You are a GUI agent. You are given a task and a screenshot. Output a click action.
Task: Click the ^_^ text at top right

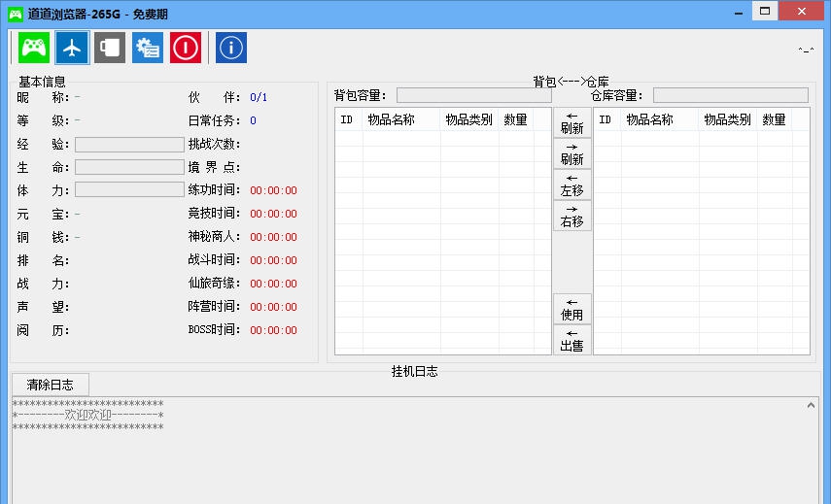[x=806, y=50]
